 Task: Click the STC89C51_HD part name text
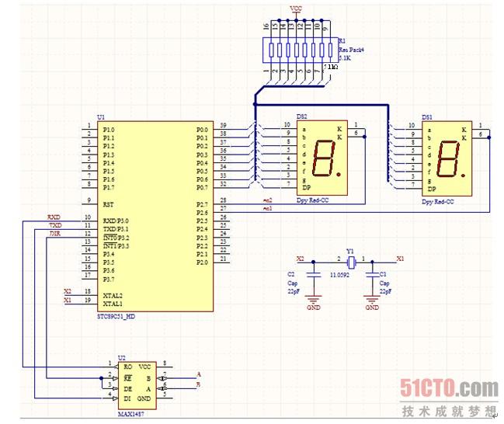[x=116, y=317]
